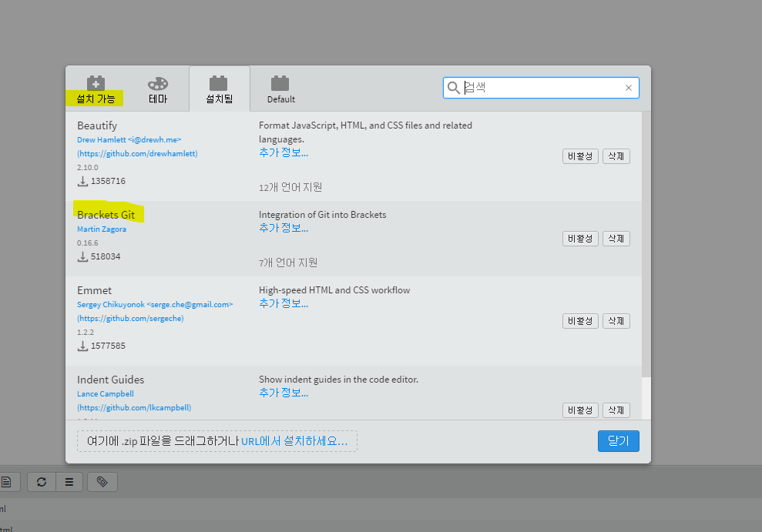
Task: Click the Indent Guides extension title
Action: point(111,380)
